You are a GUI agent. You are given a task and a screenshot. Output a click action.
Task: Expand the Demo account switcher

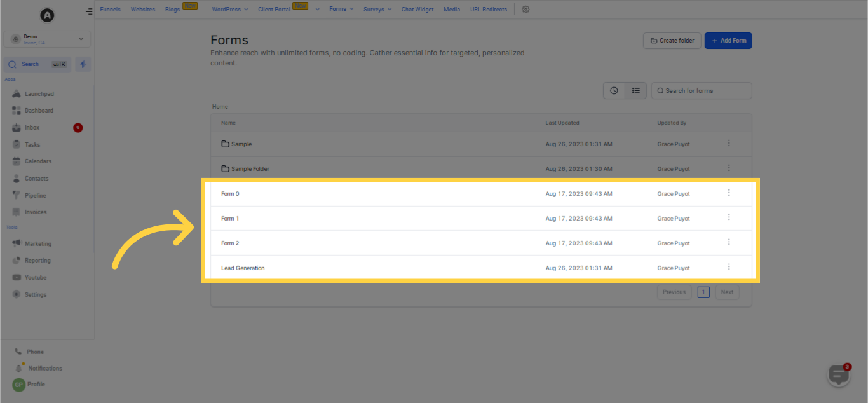(47, 39)
